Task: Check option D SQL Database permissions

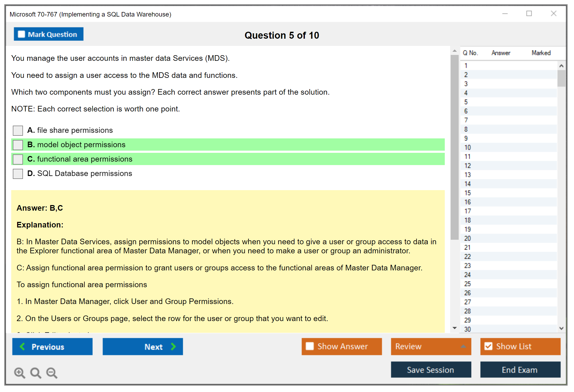Action: pyautogui.click(x=18, y=174)
